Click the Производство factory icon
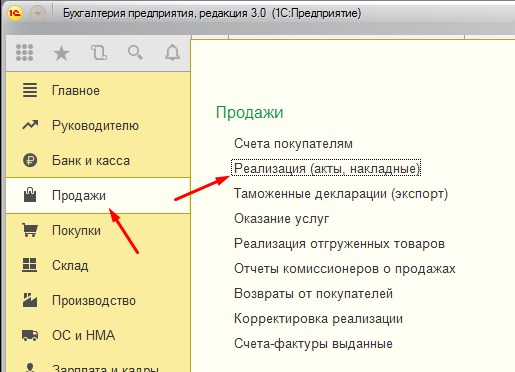 click(30, 300)
